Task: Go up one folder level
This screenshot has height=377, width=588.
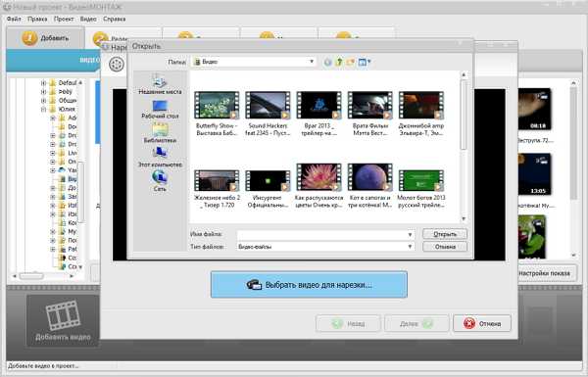Action: pos(339,62)
